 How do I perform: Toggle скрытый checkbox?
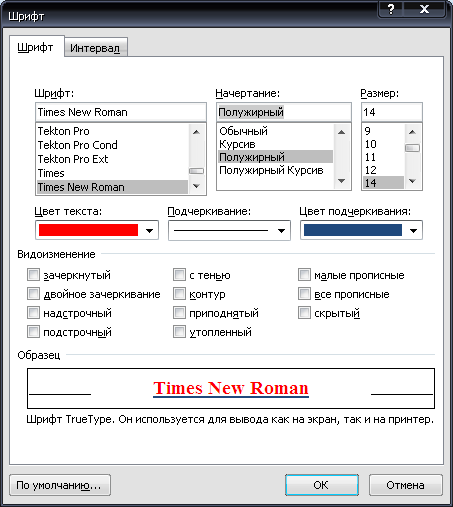[x=304, y=313]
